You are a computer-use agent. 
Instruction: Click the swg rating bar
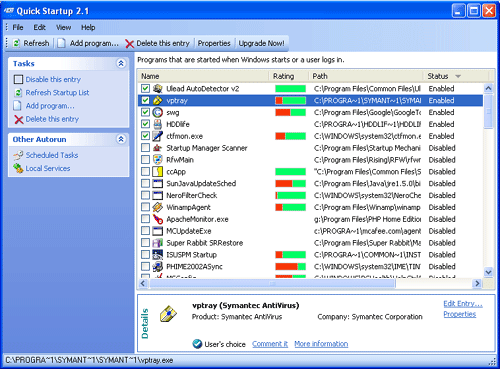click(290, 112)
